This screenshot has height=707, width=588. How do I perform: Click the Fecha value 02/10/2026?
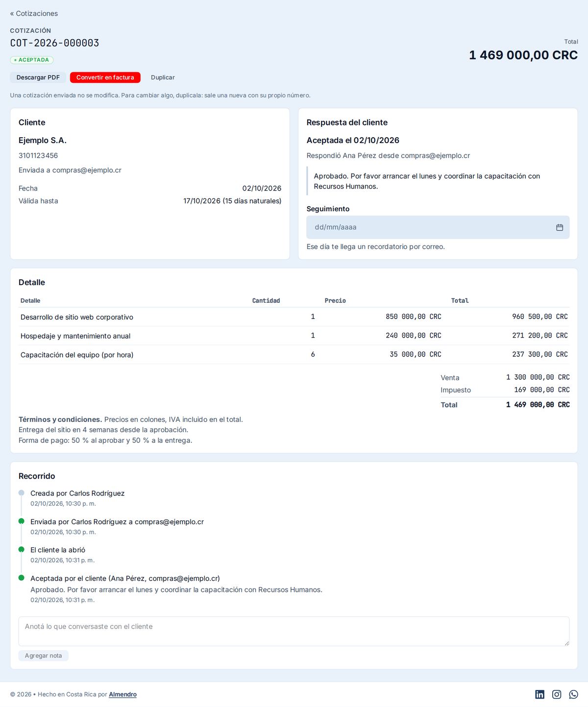coord(262,188)
